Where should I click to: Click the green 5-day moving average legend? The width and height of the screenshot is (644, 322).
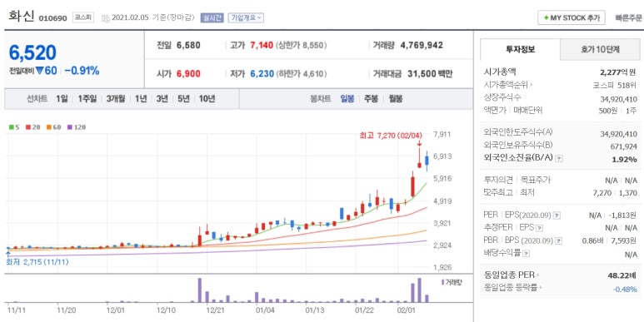[14, 127]
